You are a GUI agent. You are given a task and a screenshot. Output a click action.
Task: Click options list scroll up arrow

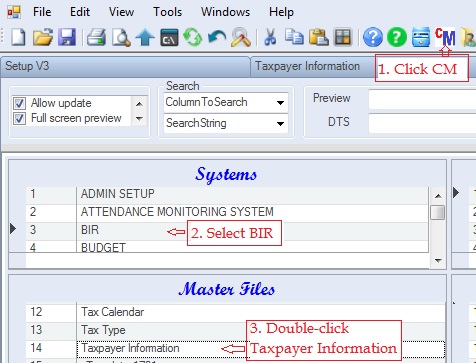click(x=139, y=104)
